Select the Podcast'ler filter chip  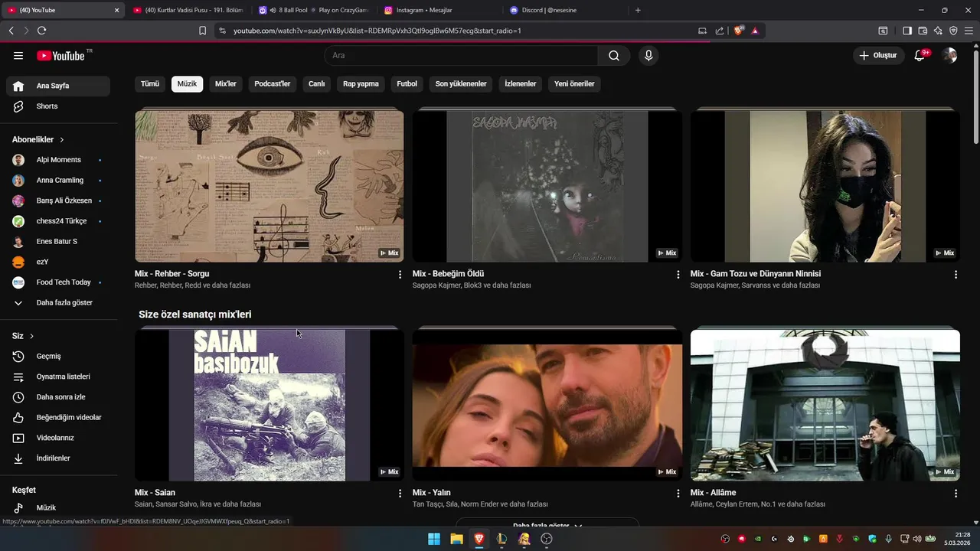click(x=273, y=84)
